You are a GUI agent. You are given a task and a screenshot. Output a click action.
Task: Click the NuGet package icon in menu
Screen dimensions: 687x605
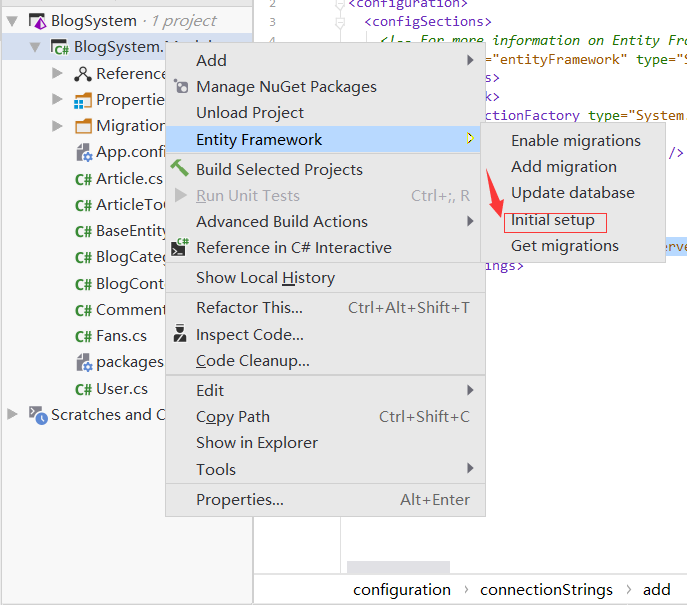point(181,86)
